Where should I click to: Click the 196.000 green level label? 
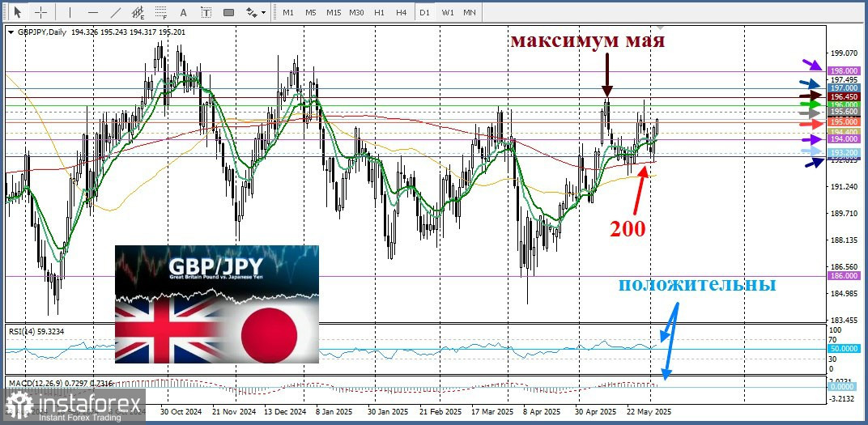coord(844,104)
